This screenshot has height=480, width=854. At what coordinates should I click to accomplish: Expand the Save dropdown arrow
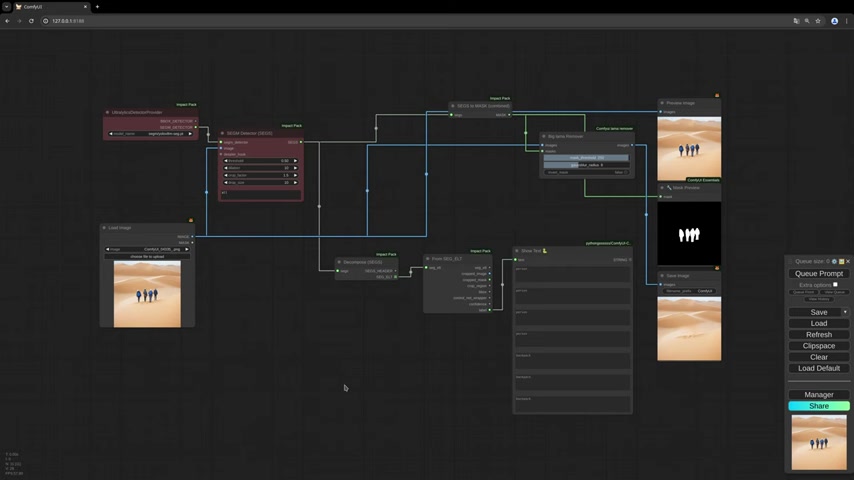(x=845, y=312)
